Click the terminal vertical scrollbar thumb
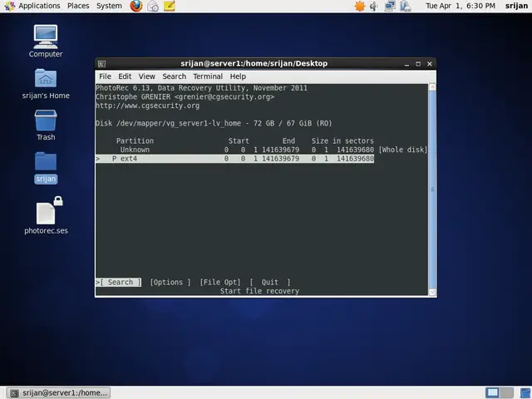 click(432, 190)
